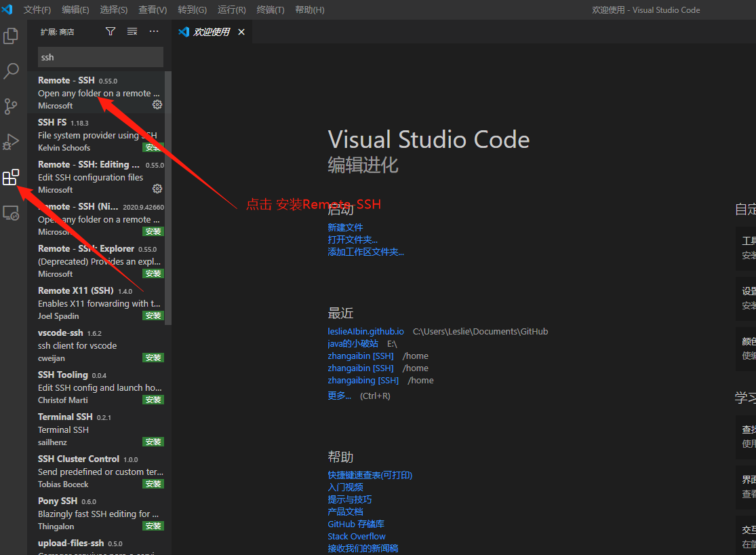The width and height of the screenshot is (756, 555).
Task: Open the 接收我们的新闻稿 link
Action: click(x=363, y=548)
